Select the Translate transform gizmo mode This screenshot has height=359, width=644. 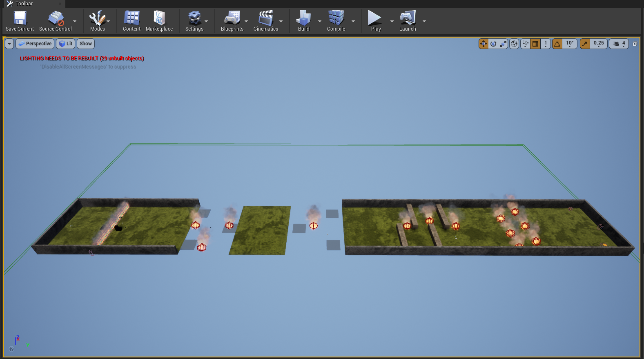pyautogui.click(x=484, y=44)
